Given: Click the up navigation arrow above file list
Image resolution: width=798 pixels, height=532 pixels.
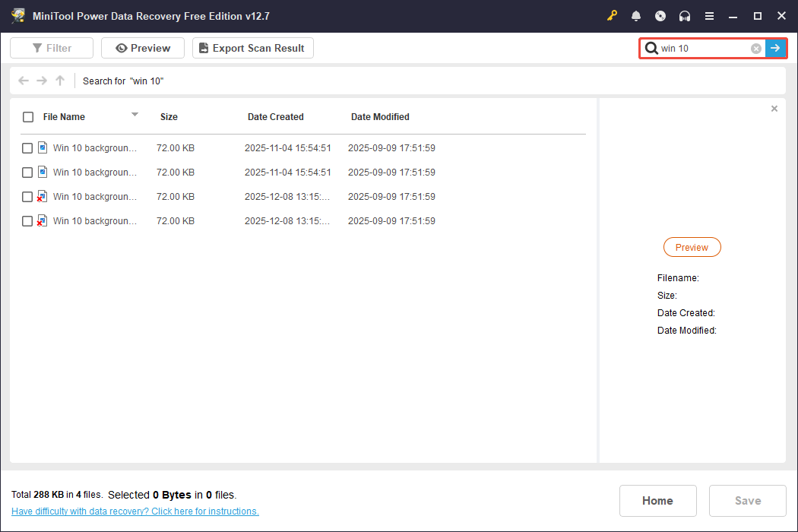Looking at the screenshot, I should coord(59,80).
